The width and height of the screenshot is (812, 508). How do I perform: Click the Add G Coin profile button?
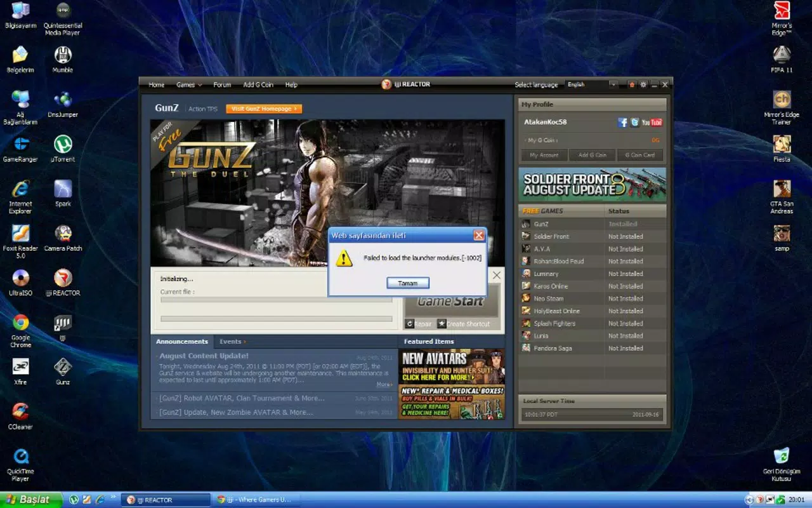(x=592, y=155)
